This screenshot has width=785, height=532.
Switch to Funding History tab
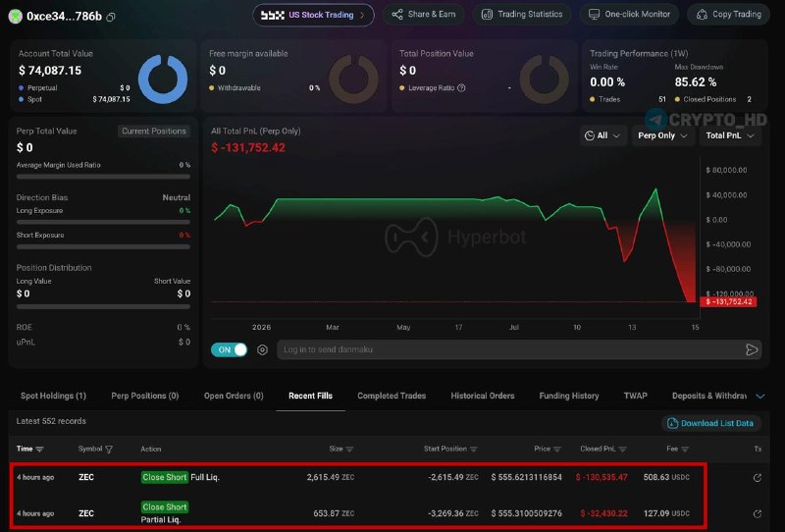[x=569, y=396]
